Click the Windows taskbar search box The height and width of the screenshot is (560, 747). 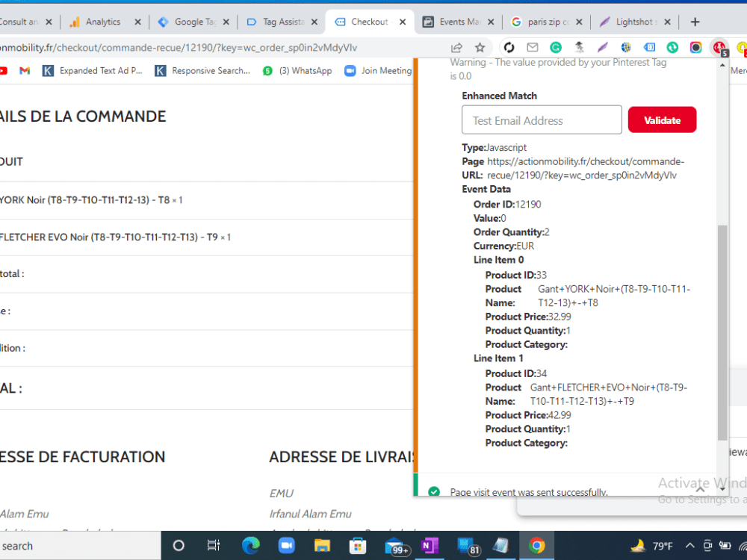point(80,546)
